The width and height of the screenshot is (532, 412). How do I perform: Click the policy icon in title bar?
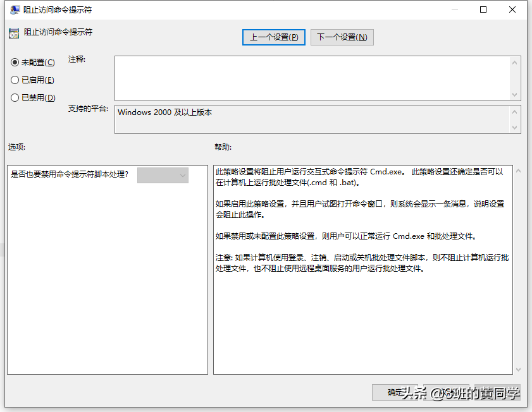tap(15, 10)
